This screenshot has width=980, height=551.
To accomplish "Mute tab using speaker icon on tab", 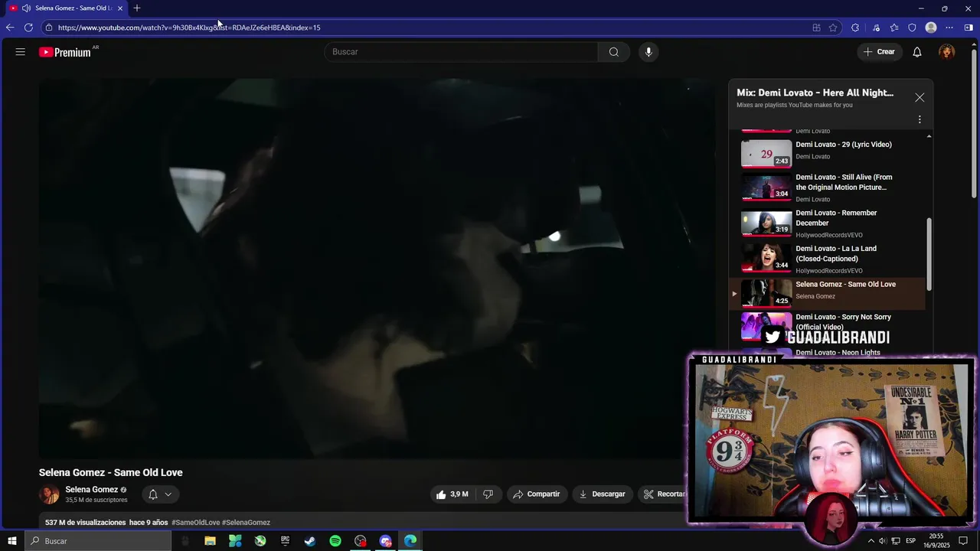I will (x=26, y=8).
